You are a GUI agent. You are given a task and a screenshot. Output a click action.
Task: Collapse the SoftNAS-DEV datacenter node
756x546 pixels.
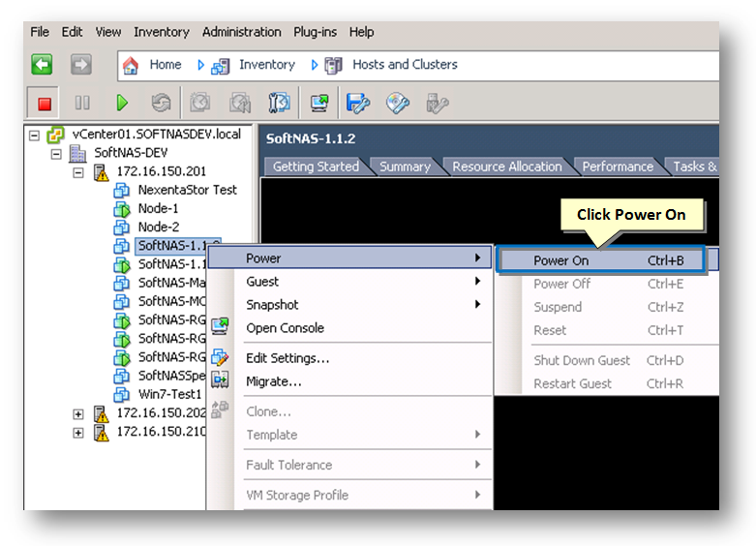(56, 154)
